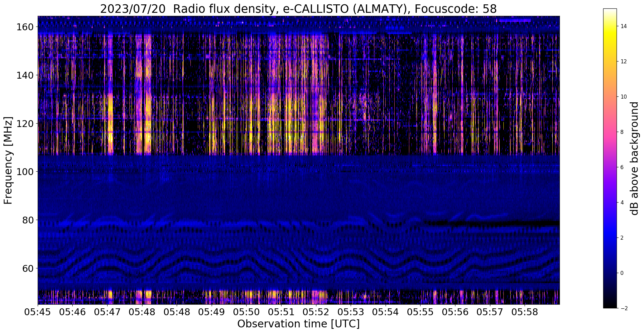Click the "Observation time [UTC]" x-axis label
The width and height of the screenshot is (644, 333).
(x=298, y=324)
